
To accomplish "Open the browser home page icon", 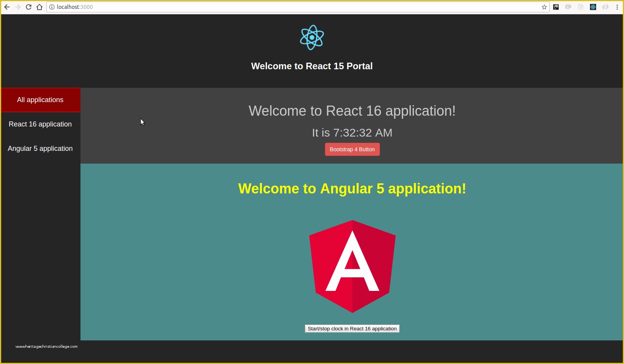I will pos(39,7).
